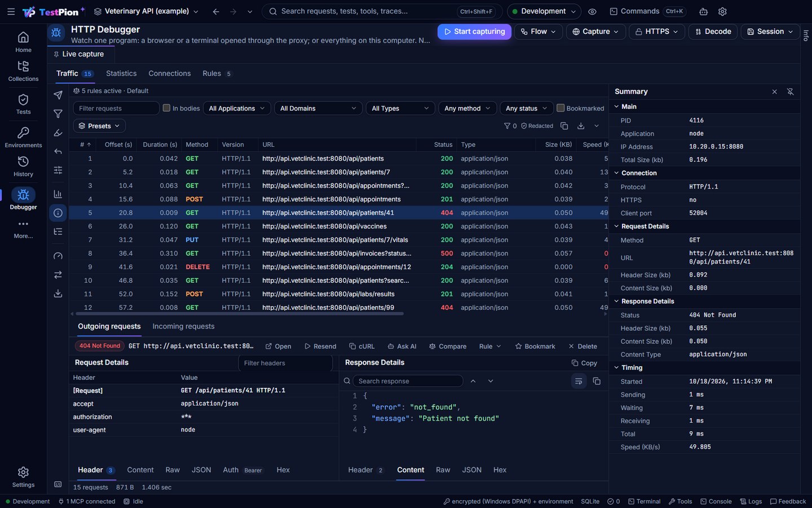Viewport: 812px width, 508px height.
Task: Open the Presets dropdown
Action: (99, 126)
